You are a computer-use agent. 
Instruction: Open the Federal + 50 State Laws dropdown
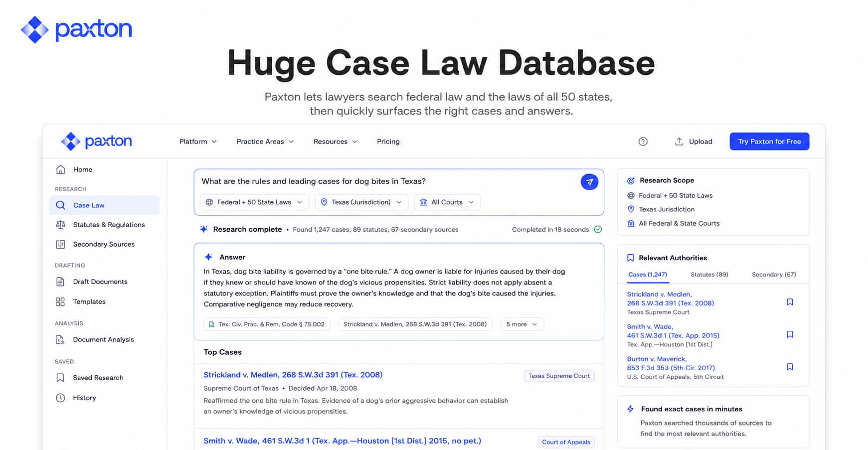click(x=254, y=202)
